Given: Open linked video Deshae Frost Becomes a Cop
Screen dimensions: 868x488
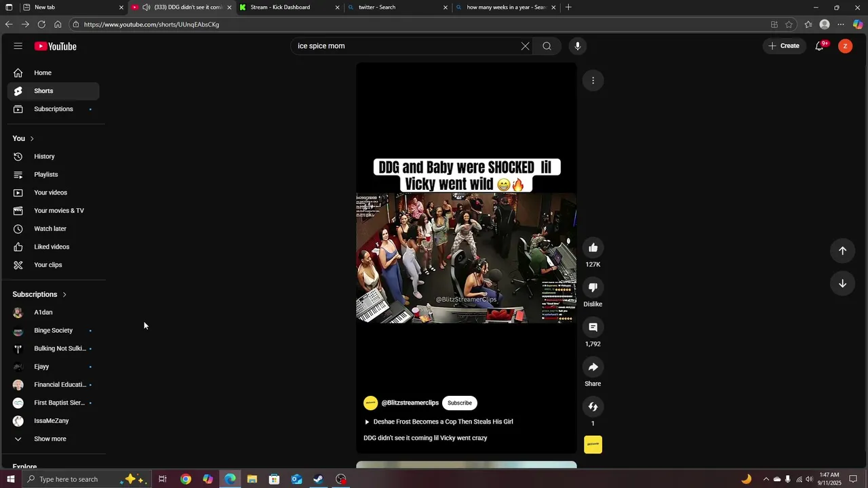Looking at the screenshot, I should (x=439, y=422).
